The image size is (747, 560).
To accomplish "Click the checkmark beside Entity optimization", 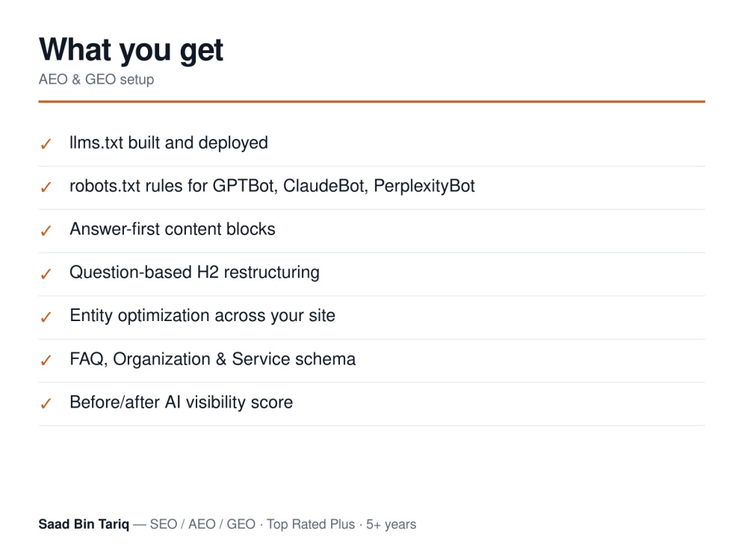I will coord(46,317).
